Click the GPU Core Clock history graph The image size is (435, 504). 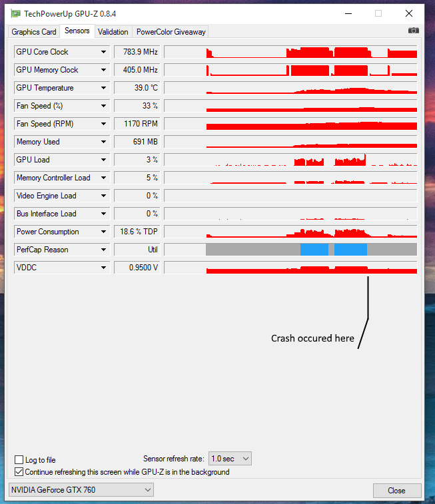coord(290,52)
